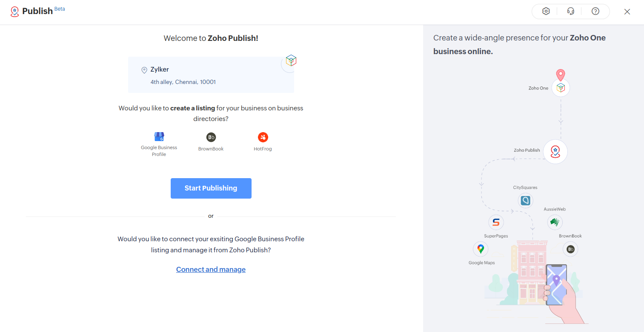Screen dimensions: 644x332
Task: Click the HotFrog label text
Action: coord(263,149)
